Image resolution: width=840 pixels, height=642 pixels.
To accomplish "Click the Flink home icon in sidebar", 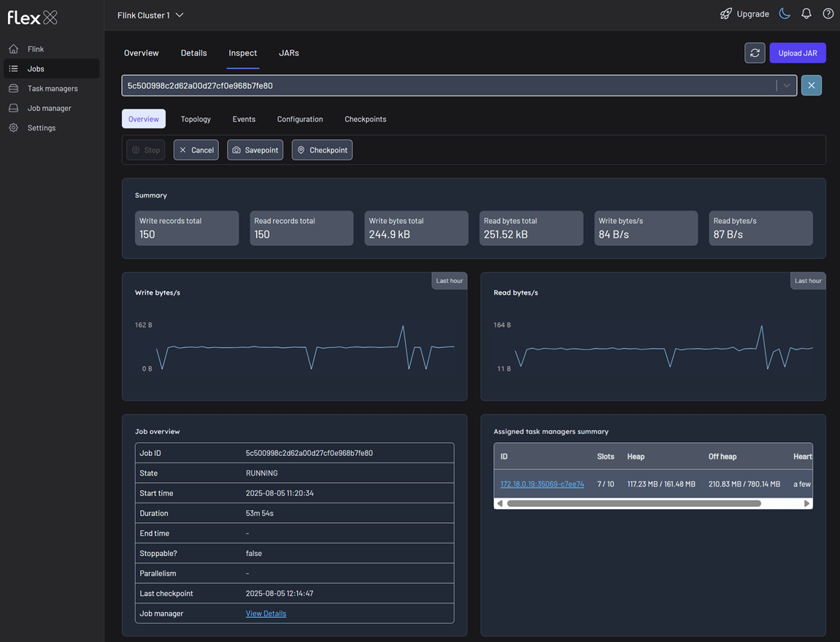I will (13, 49).
